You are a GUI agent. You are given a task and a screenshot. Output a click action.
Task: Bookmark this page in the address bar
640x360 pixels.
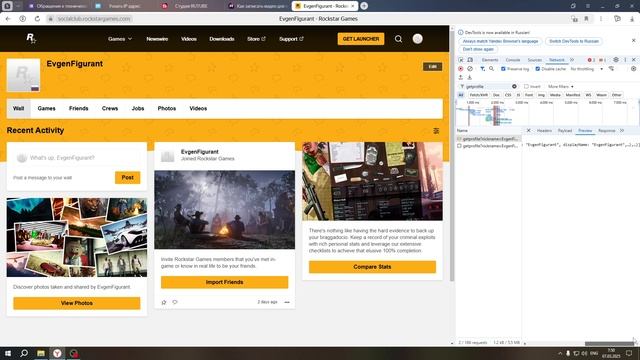[x=586, y=19]
